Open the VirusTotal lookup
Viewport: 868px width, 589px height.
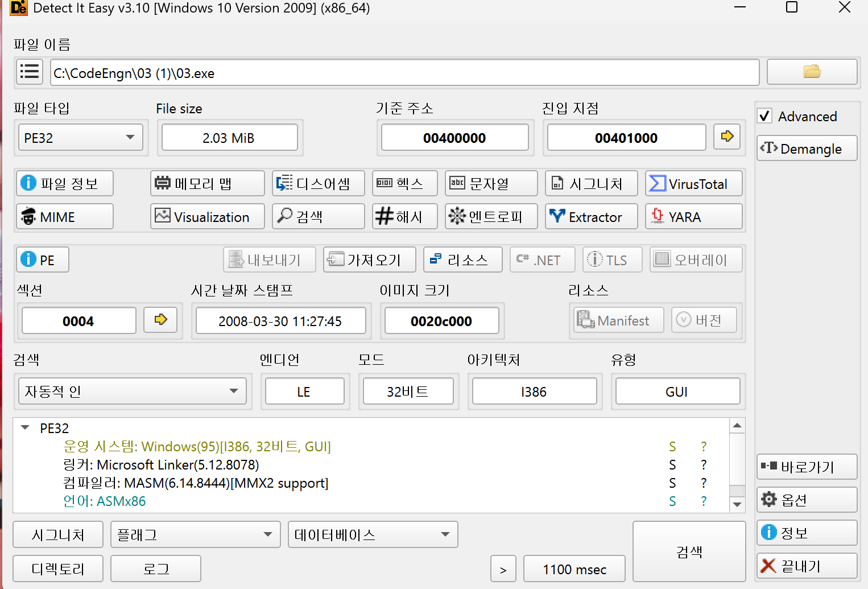(x=694, y=183)
